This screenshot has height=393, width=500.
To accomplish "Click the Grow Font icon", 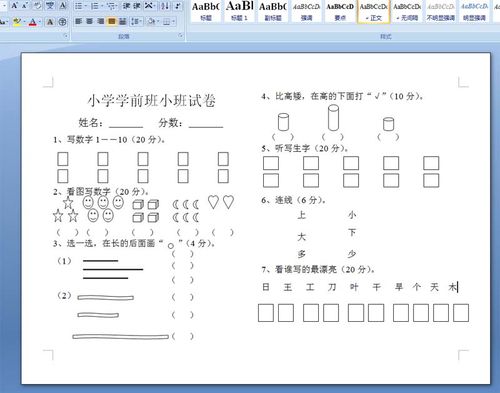I will click(14, 6).
